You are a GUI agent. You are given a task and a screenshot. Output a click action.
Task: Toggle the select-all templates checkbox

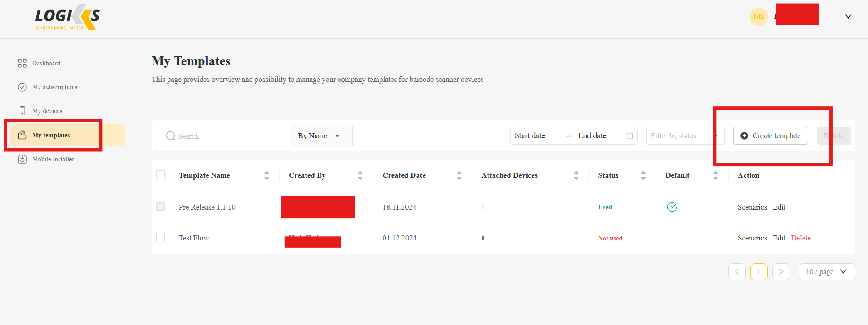pyautogui.click(x=161, y=175)
